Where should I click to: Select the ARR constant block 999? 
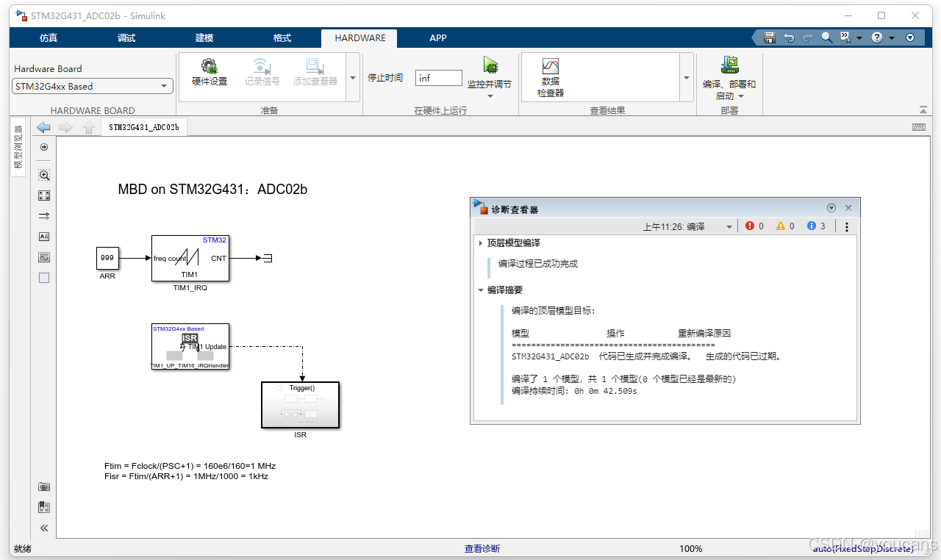tap(107, 258)
